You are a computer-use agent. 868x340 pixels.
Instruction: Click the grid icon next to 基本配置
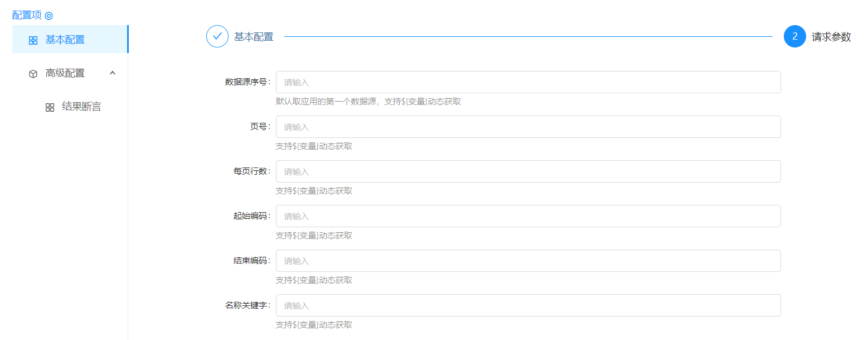click(33, 40)
